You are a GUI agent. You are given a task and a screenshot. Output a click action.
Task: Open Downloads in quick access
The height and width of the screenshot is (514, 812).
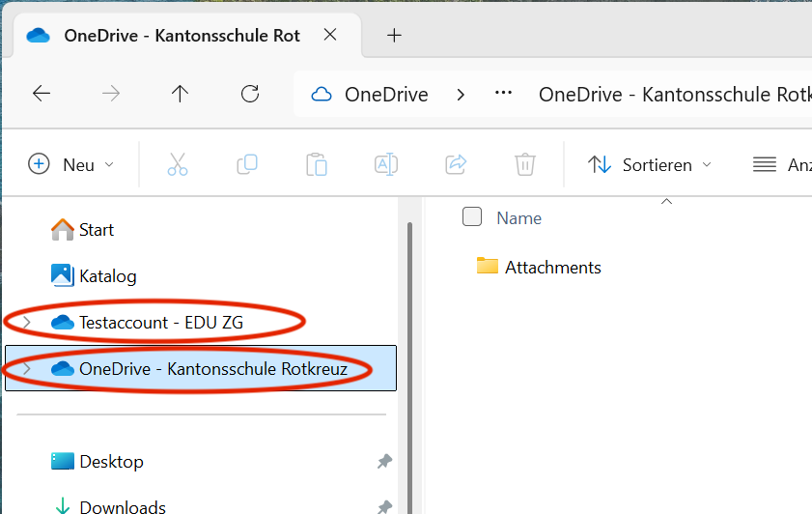(x=110, y=506)
